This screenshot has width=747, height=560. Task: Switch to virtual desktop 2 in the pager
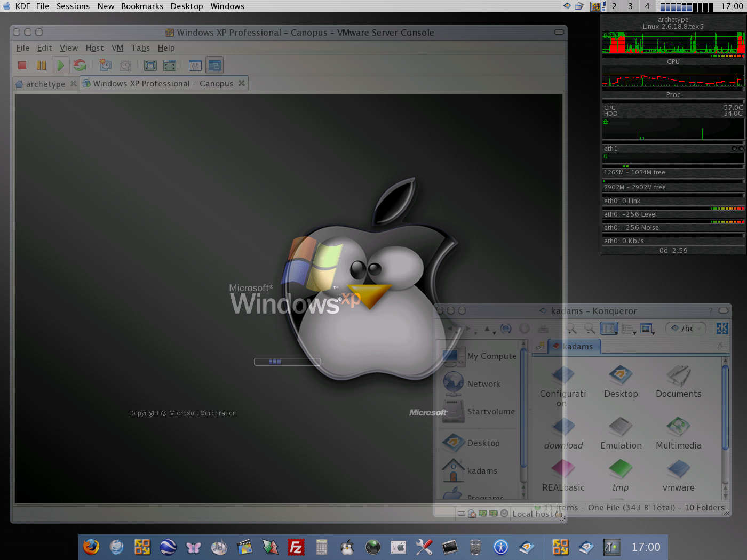coord(614,6)
